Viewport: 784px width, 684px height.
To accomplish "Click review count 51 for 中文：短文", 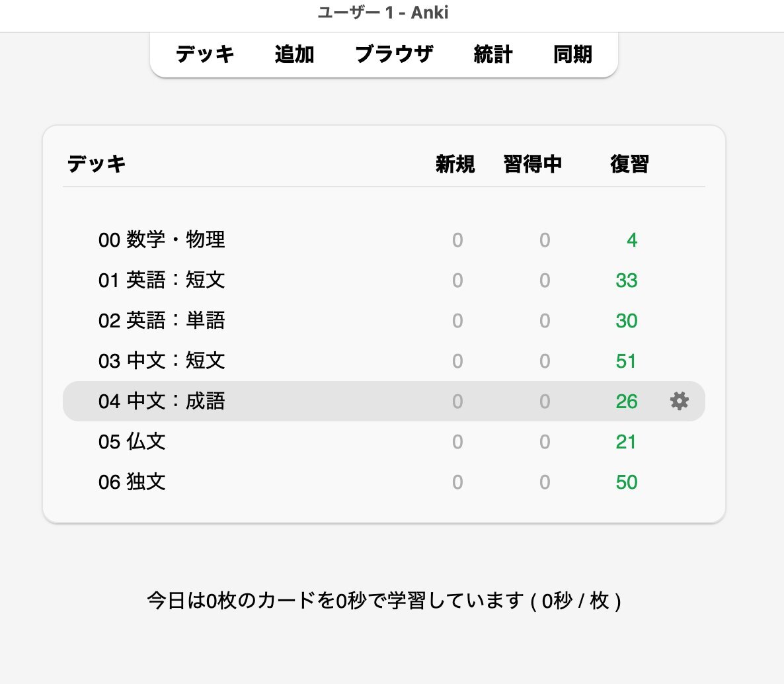I will pos(626,361).
